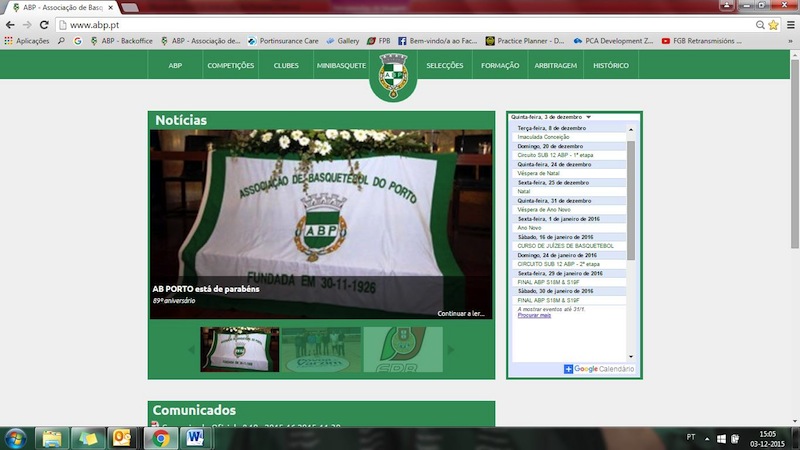Show the next news thumbnails with the right arrow
Image resolution: width=800 pixels, height=450 pixels.
coord(450,350)
